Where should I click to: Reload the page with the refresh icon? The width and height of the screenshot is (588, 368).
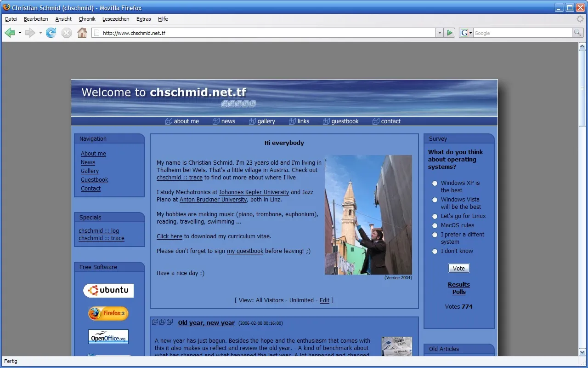tap(51, 33)
